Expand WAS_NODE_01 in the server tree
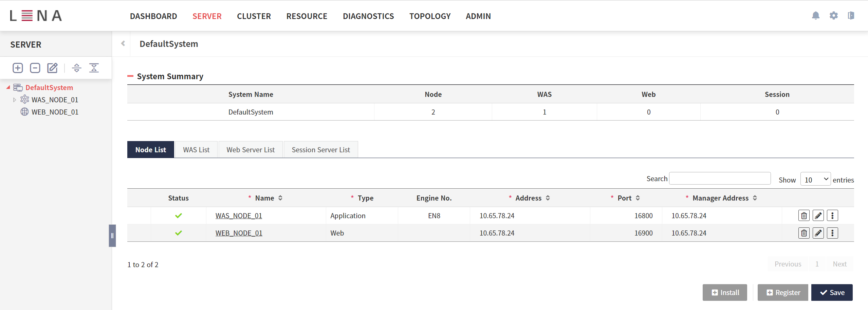 click(x=15, y=100)
